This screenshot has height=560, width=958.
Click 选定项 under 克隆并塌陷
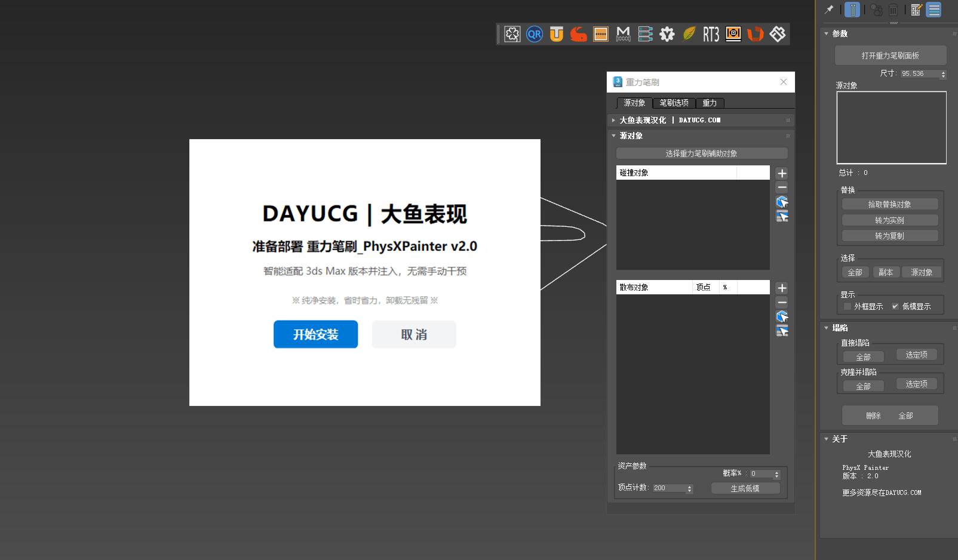(x=917, y=384)
